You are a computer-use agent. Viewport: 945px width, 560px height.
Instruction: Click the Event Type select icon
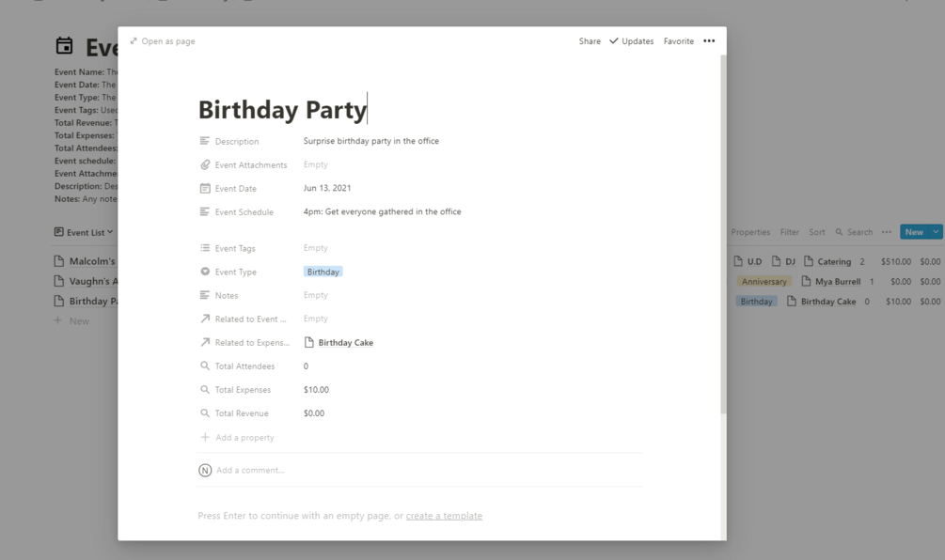tap(205, 272)
